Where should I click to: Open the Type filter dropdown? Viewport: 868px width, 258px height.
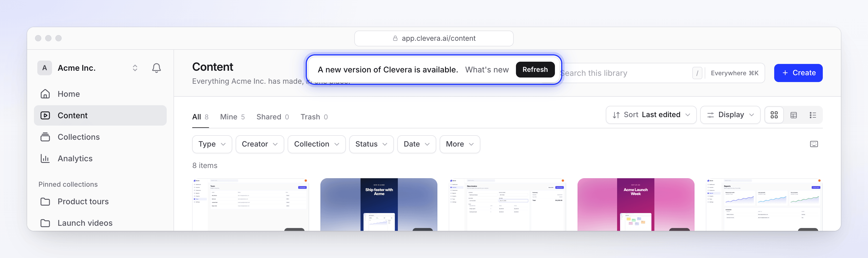point(212,144)
